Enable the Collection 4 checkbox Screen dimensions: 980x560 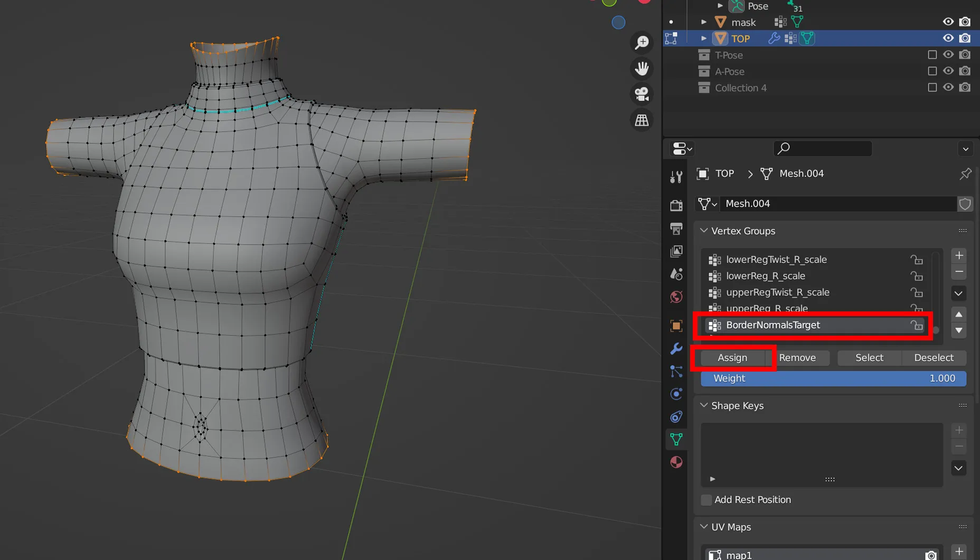click(x=932, y=88)
